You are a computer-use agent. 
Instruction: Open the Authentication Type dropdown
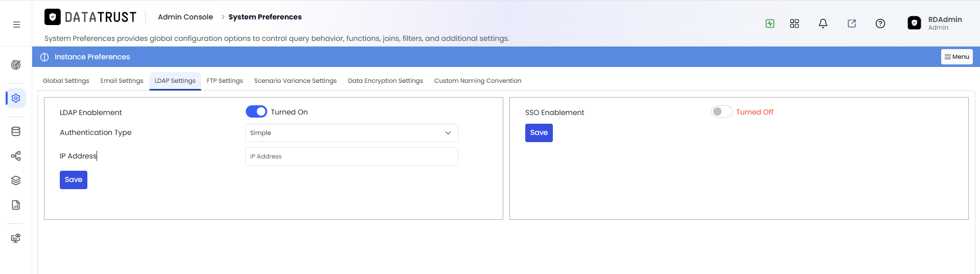coord(352,133)
